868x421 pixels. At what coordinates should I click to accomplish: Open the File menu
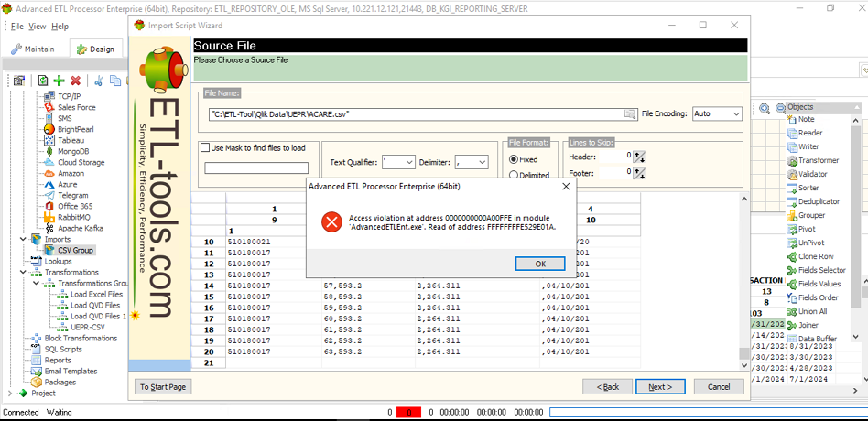17,26
